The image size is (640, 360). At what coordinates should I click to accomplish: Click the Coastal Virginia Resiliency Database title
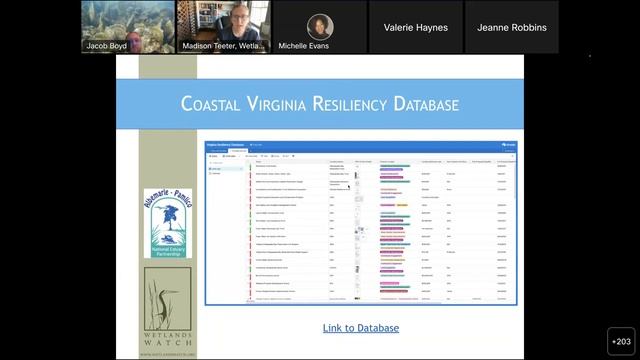coord(320,104)
